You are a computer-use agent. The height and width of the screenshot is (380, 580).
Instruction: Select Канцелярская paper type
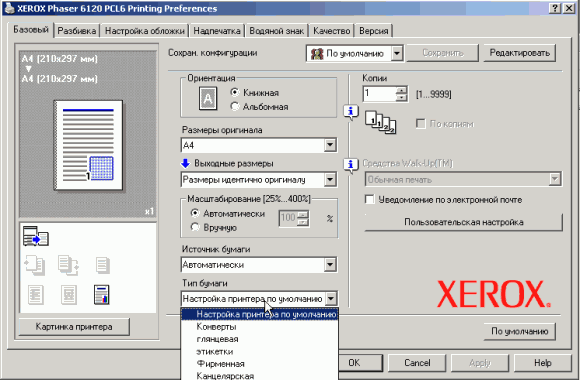[x=260, y=375]
